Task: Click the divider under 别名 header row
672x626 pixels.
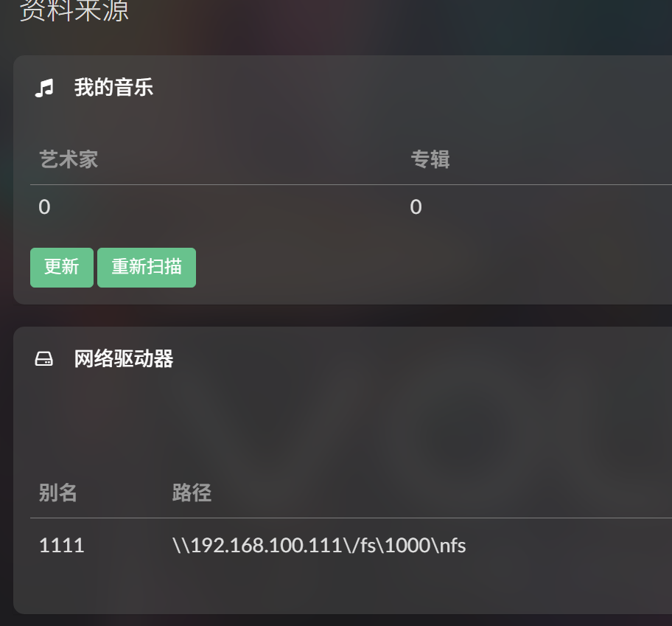Action: click(351, 518)
